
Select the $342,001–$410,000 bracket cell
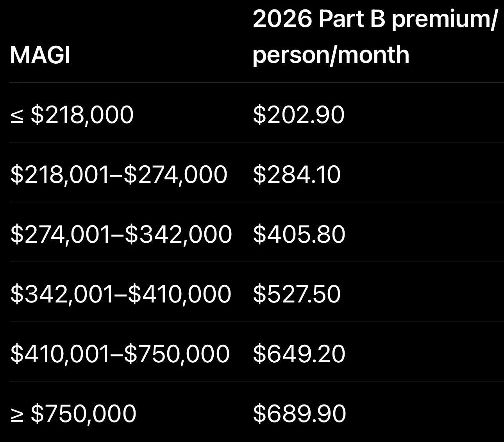click(x=121, y=294)
